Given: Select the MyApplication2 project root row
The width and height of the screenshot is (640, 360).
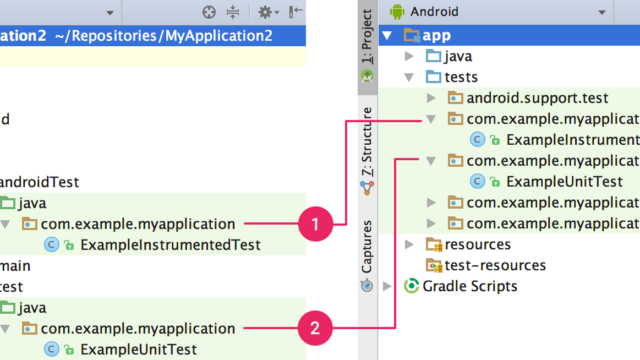Looking at the screenshot, I should pyautogui.click(x=153, y=36).
